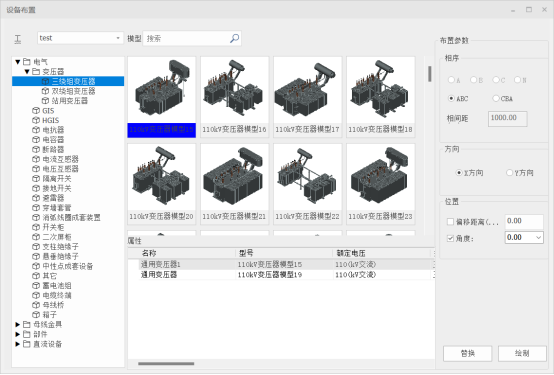Screen dimensions: 554x375
Task: Select thumbnail 110kV变压器模型22
Action: pos(308,184)
